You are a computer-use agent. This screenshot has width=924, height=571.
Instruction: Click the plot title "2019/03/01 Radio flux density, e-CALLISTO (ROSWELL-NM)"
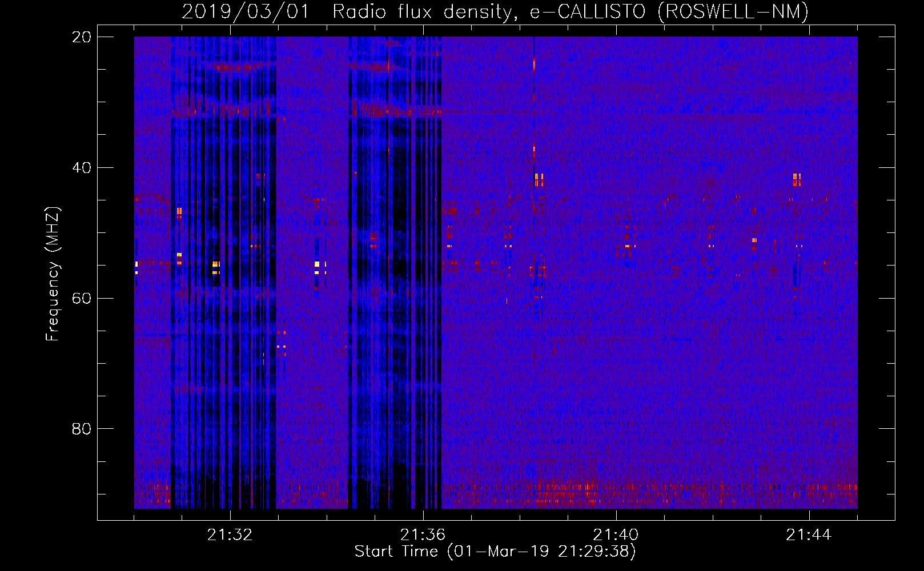pyautogui.click(x=495, y=11)
